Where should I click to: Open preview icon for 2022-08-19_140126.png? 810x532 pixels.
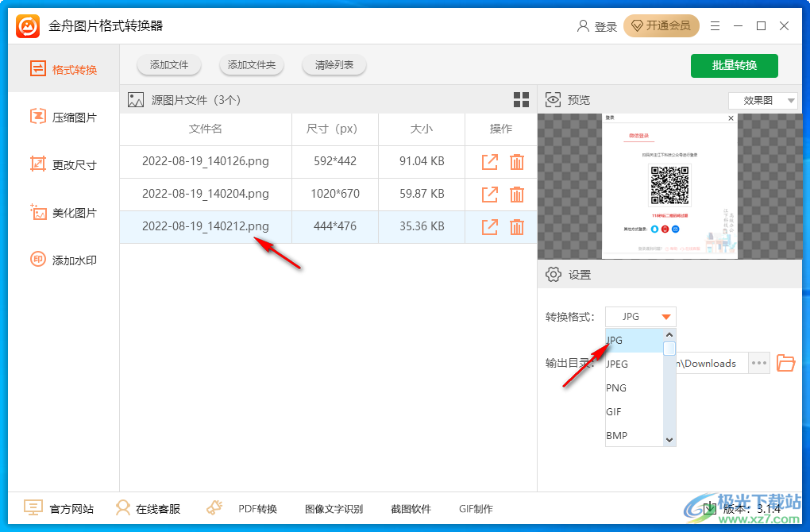(x=490, y=162)
